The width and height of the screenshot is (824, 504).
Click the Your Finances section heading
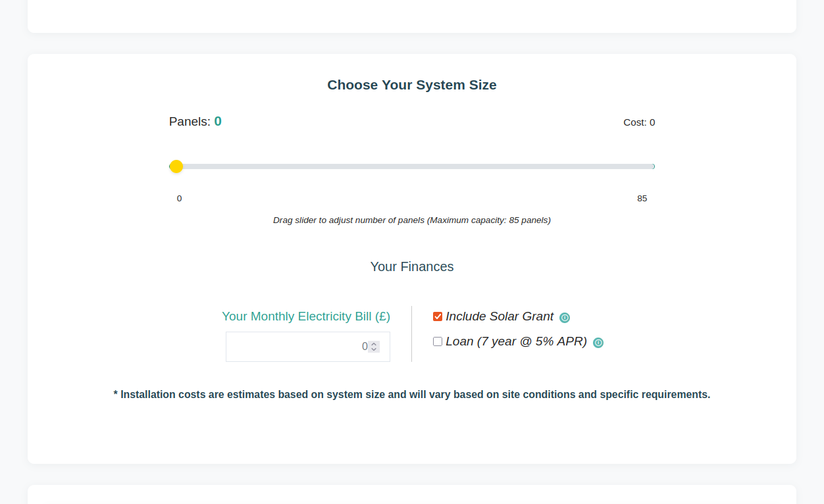[411, 266]
